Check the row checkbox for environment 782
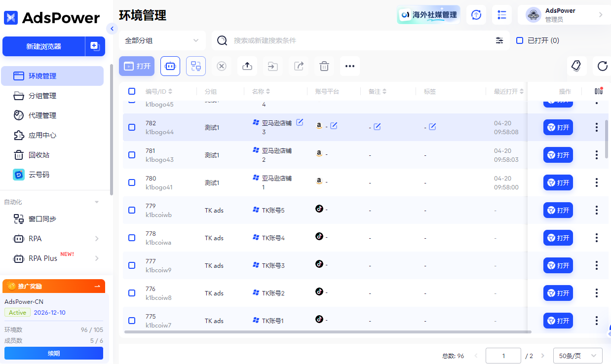Image resolution: width=611 pixels, height=364 pixels. (132, 127)
